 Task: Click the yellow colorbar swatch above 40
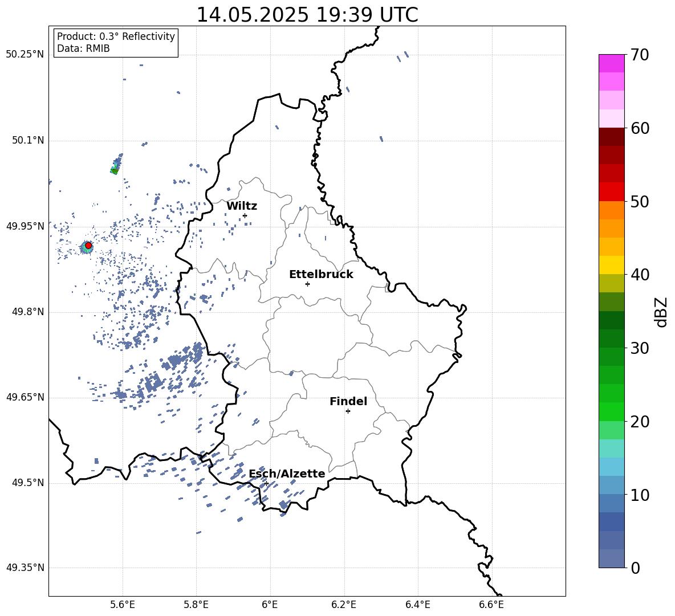[611, 265]
